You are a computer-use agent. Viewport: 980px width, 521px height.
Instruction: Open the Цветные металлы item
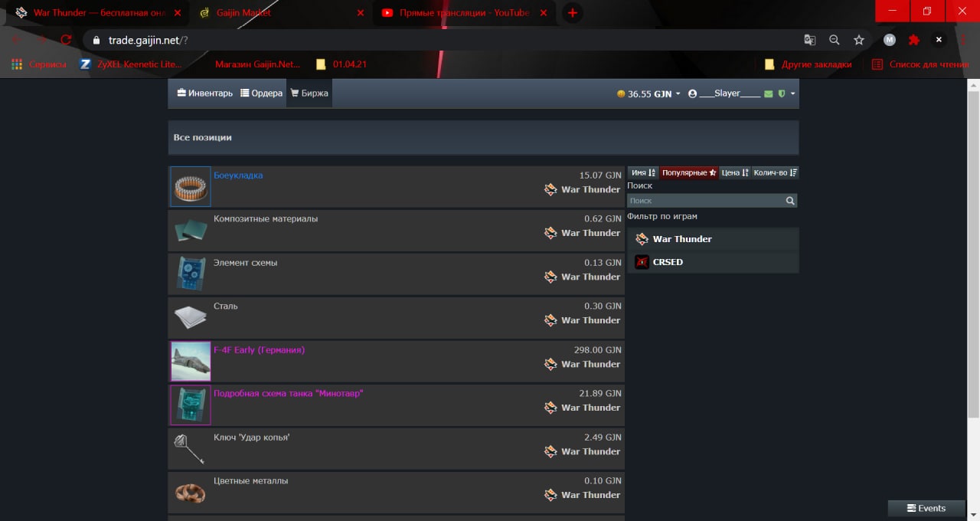point(251,481)
